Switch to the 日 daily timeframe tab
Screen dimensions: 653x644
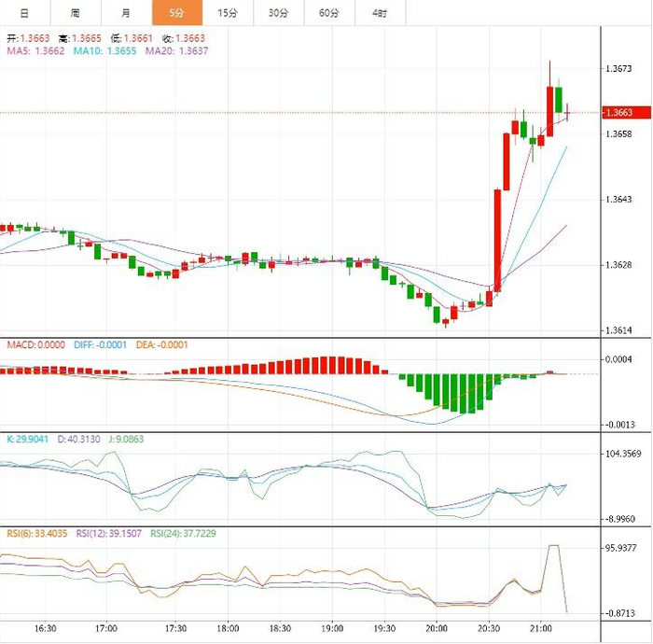point(24,13)
